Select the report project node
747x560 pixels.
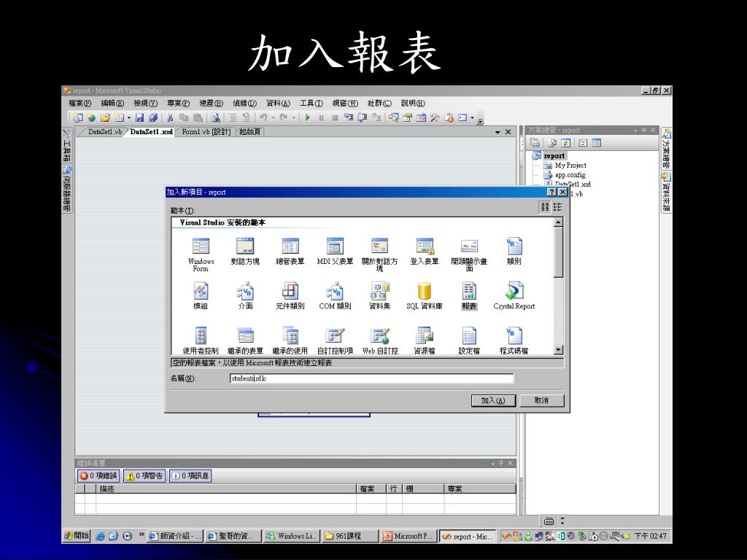tap(554, 156)
